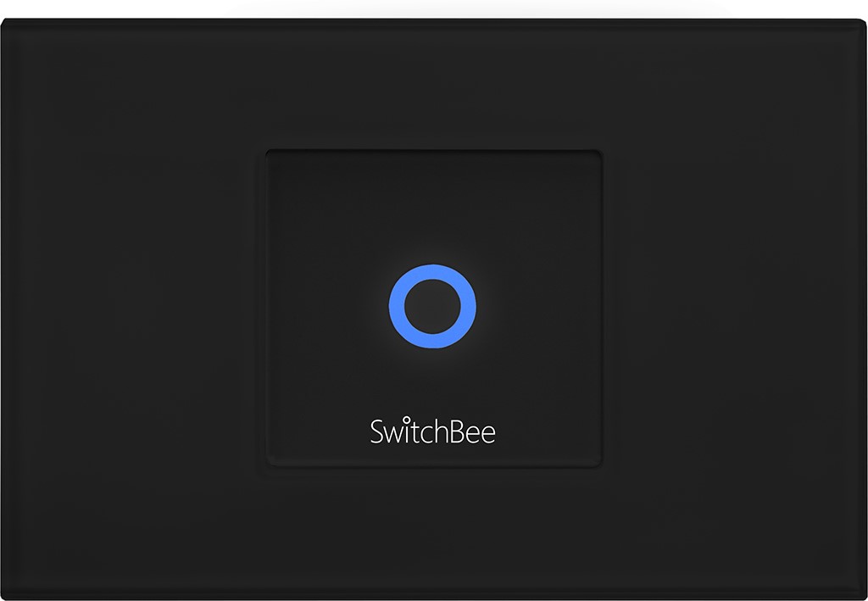
Task: Click the outer frame above the inner panel
Action: point(434,84)
